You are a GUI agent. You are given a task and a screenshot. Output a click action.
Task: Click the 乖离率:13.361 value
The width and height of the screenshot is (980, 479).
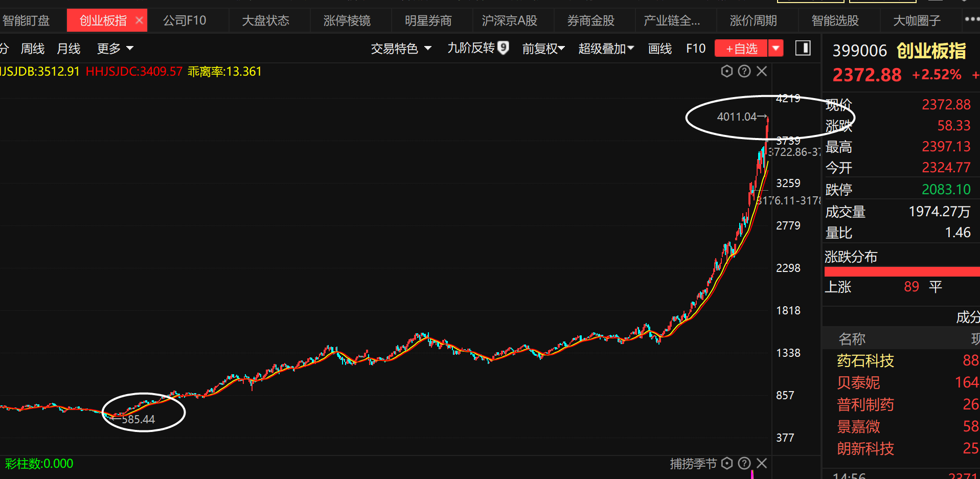224,72
